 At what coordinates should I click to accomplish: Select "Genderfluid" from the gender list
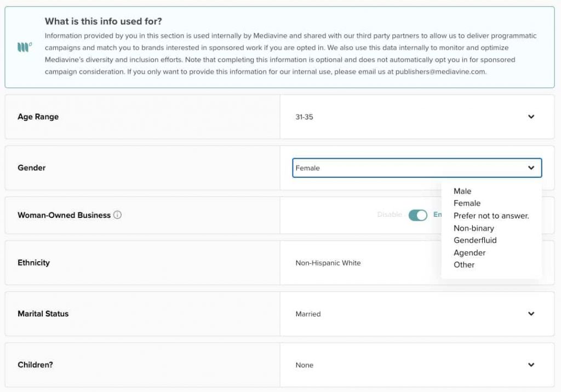point(475,240)
